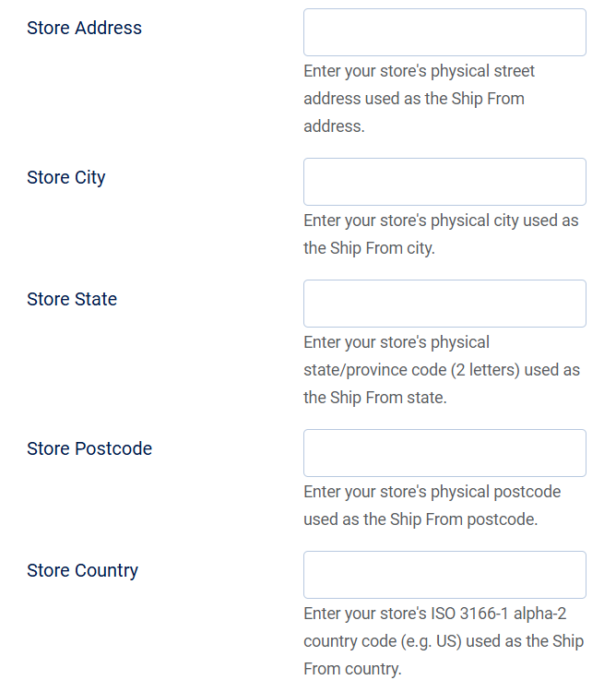Click the 'Store Country' label text
Image resolution: width=616 pixels, height=692 pixels.
pyautogui.click(x=82, y=570)
